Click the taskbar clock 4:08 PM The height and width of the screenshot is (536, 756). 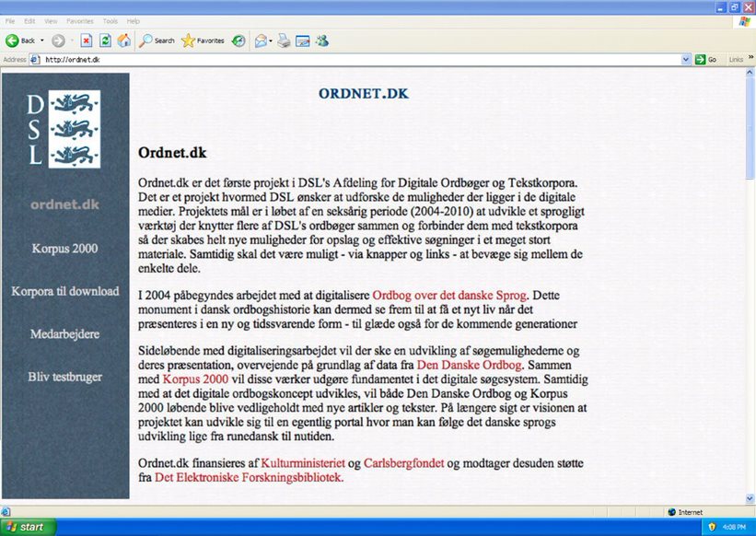[x=734, y=528]
